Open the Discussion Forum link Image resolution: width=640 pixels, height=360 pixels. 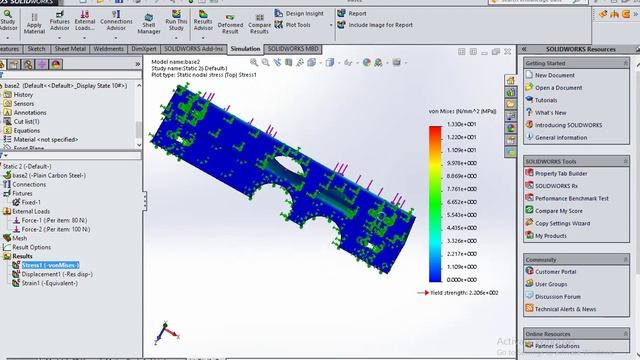coord(558,297)
